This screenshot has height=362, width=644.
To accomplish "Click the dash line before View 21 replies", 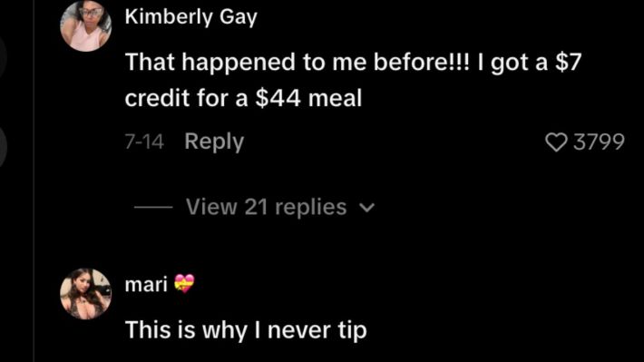I will click(x=153, y=207).
